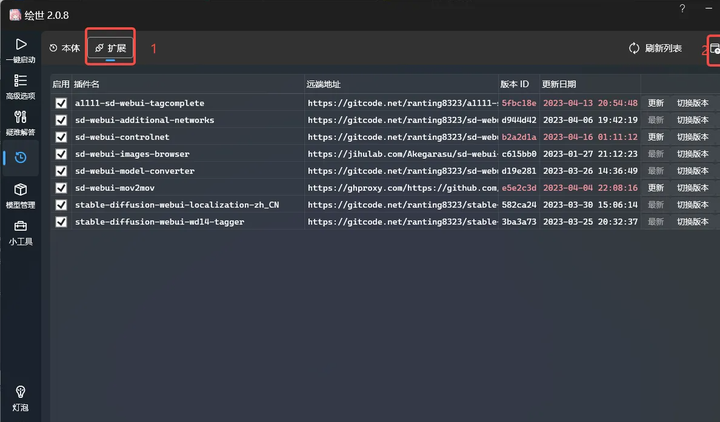Click 最新 for sd-webui-model-converter
Viewport: 720px width, 422px height.
coord(656,171)
